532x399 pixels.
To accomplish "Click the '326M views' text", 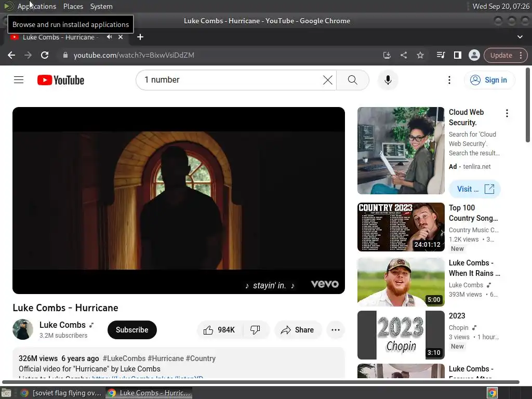I will pos(38,358).
